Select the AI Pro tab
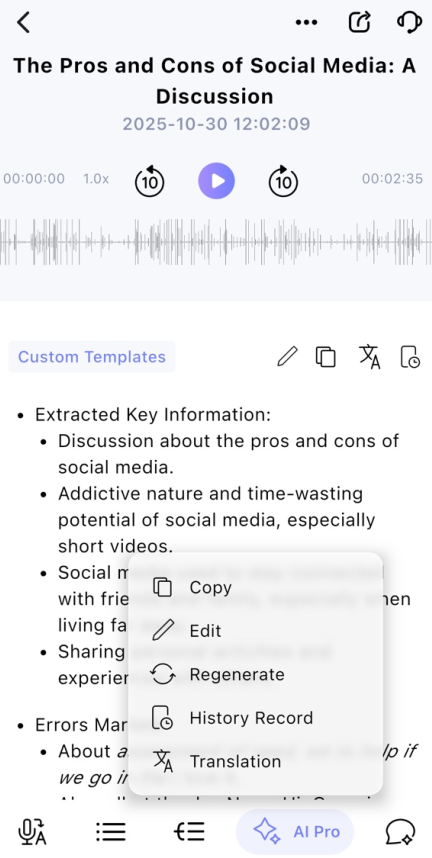The height and width of the screenshot is (858, 432). point(295,832)
